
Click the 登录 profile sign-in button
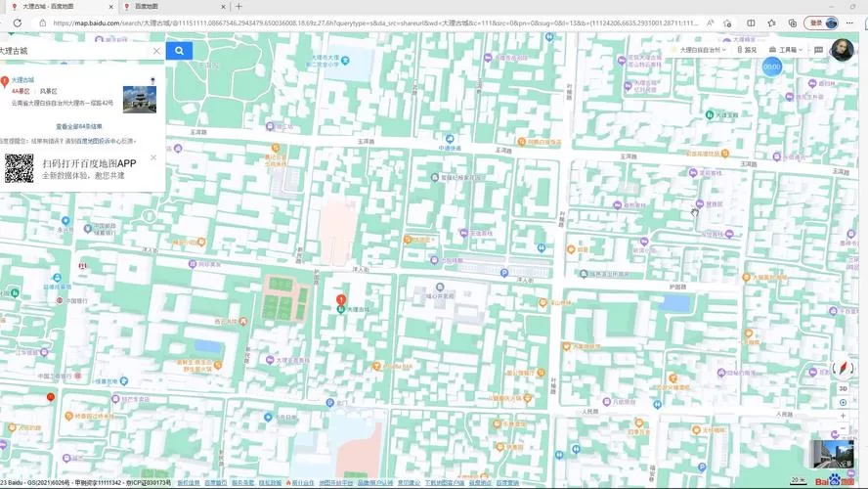[x=821, y=23]
